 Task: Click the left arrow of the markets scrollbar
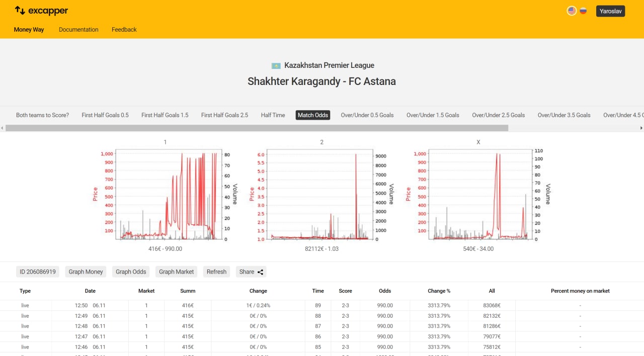(x=3, y=128)
